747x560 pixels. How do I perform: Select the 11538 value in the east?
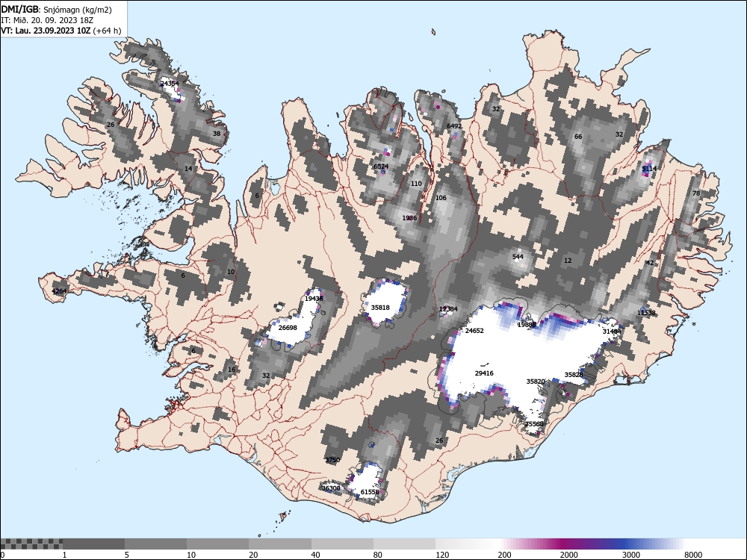coord(646,313)
